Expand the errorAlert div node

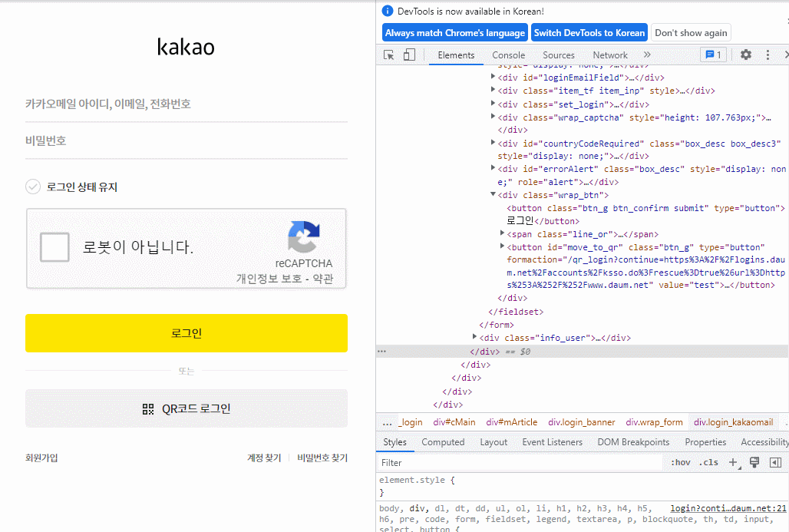pos(493,168)
